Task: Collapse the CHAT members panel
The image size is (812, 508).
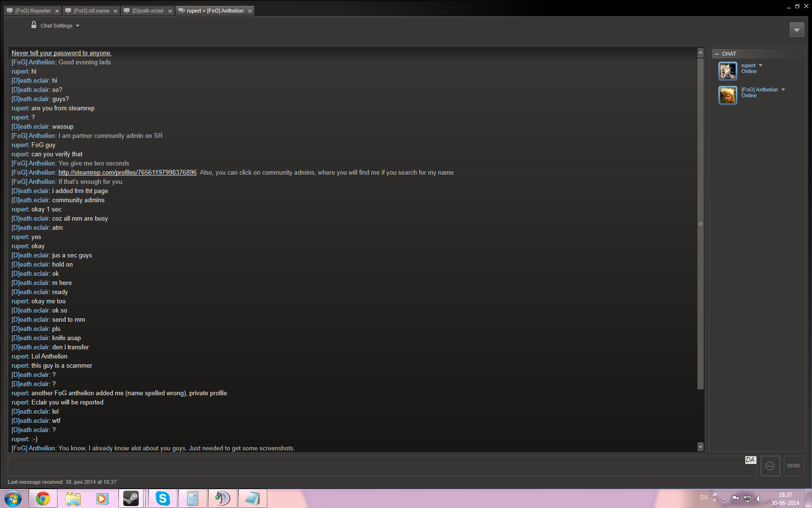Action: pyautogui.click(x=717, y=54)
